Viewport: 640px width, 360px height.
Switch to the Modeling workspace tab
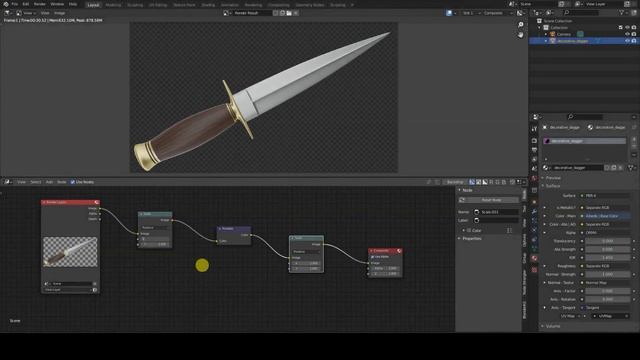click(113, 5)
